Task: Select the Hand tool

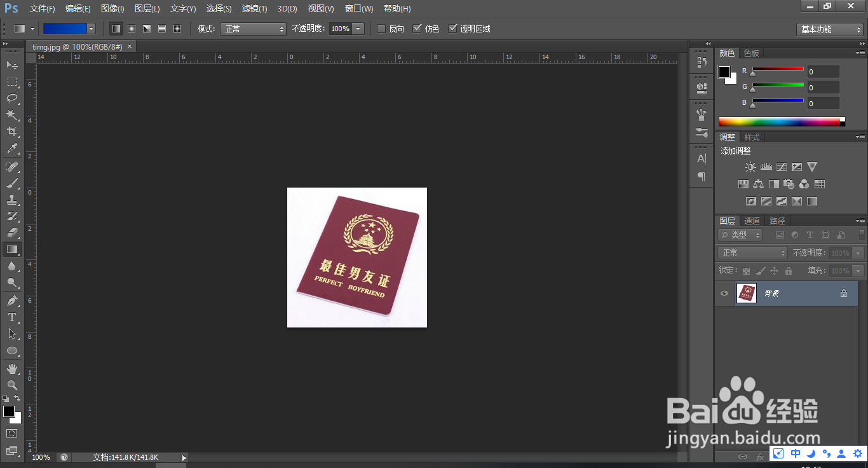Action: pos(12,369)
